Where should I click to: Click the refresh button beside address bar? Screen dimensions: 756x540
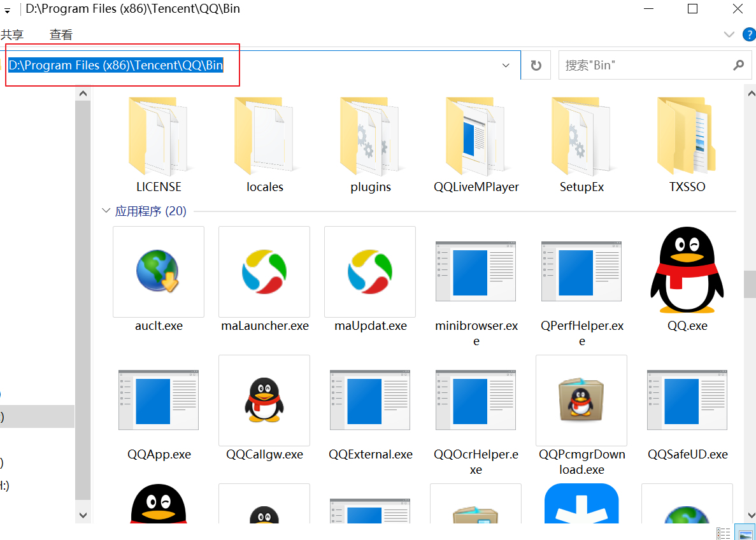click(x=536, y=66)
